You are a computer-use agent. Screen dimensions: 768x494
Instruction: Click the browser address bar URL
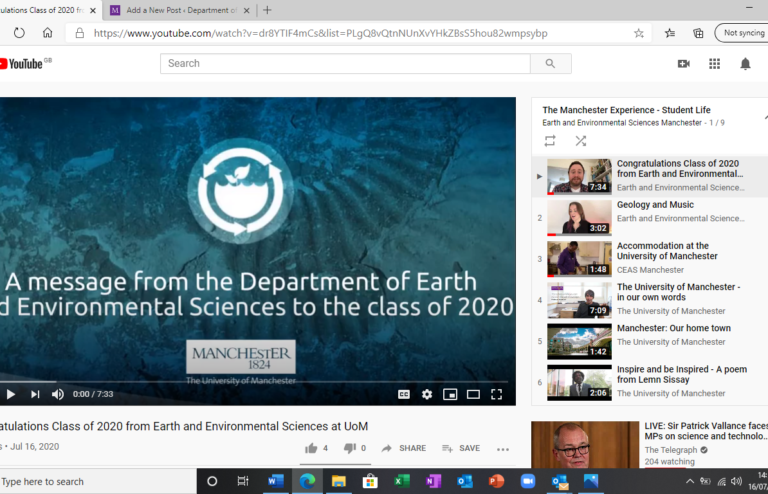tap(320, 33)
